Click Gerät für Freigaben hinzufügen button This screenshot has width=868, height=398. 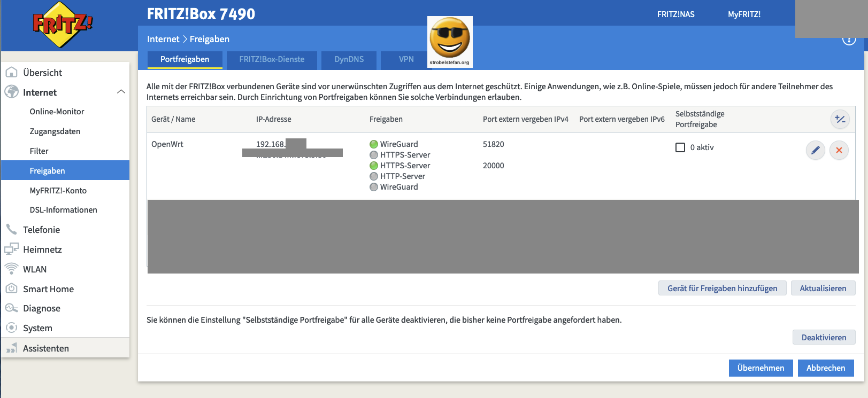pyautogui.click(x=722, y=288)
